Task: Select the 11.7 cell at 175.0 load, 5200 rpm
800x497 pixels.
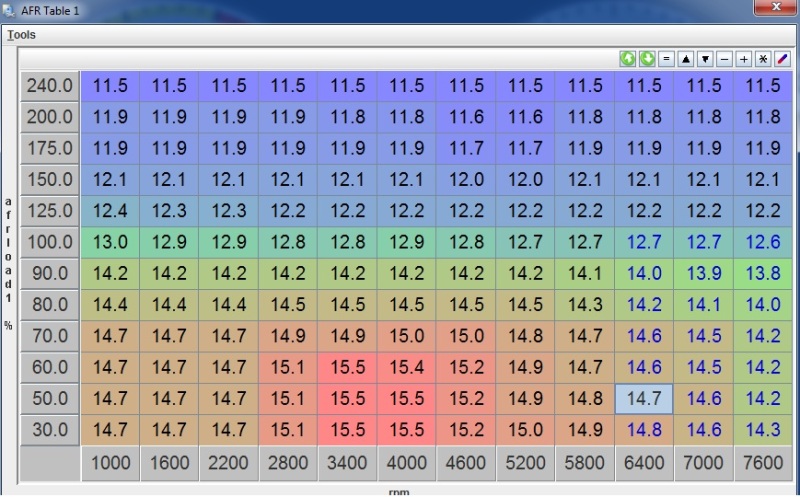Action: [x=526, y=148]
